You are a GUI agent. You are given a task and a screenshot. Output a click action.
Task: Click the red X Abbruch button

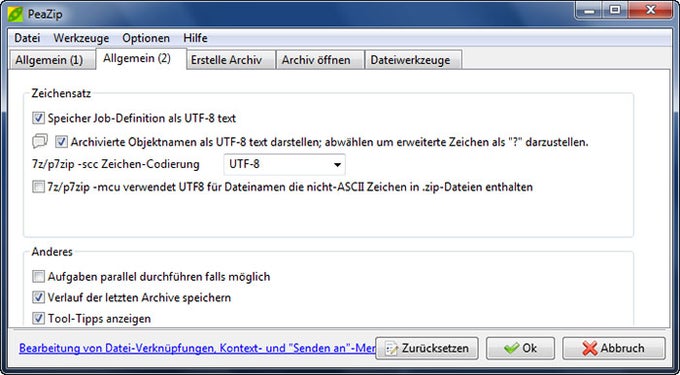pos(614,348)
